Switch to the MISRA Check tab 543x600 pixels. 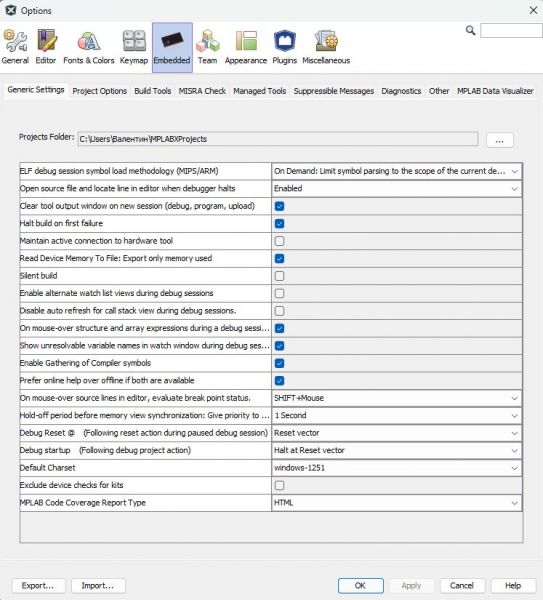202,91
